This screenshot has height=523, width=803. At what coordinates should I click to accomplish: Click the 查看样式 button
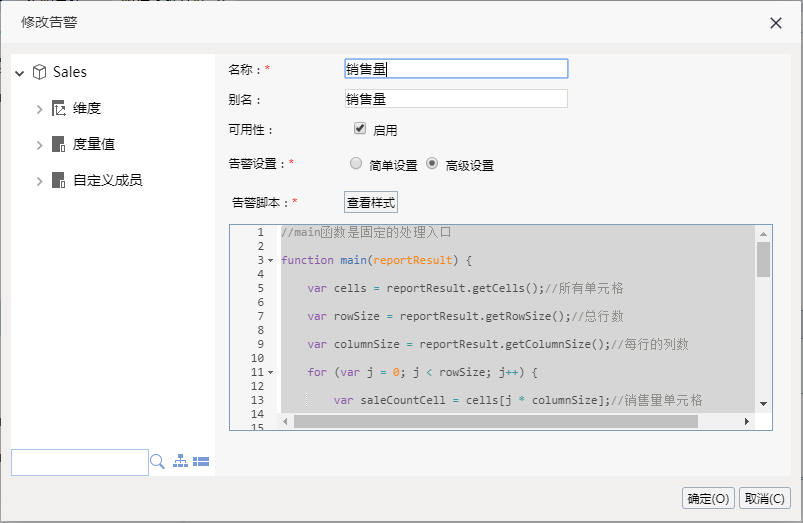click(371, 202)
